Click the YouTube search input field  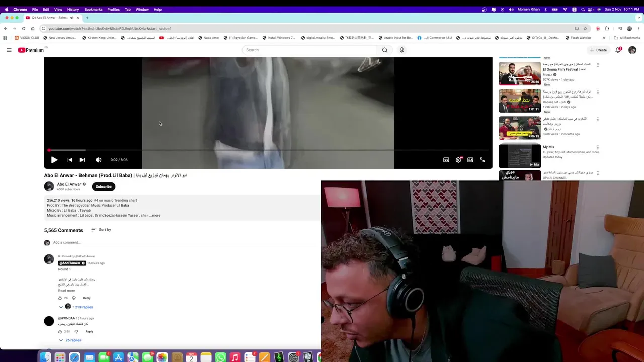(309, 50)
